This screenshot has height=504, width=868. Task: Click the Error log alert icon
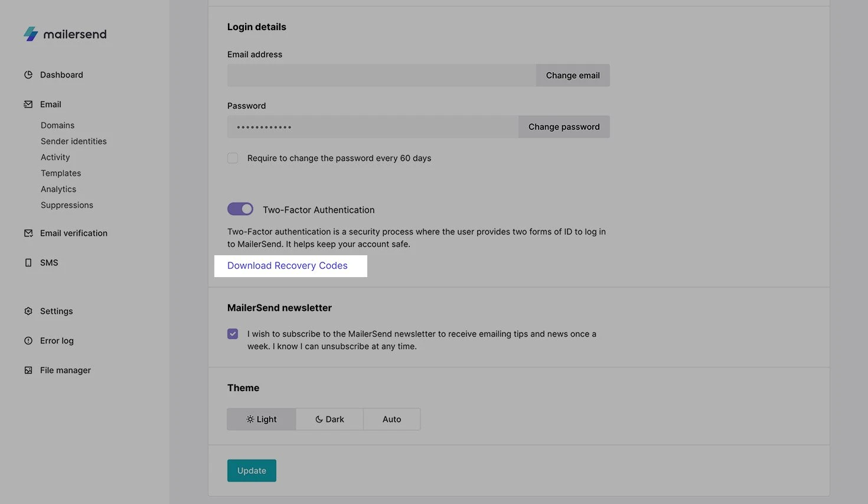coord(28,341)
